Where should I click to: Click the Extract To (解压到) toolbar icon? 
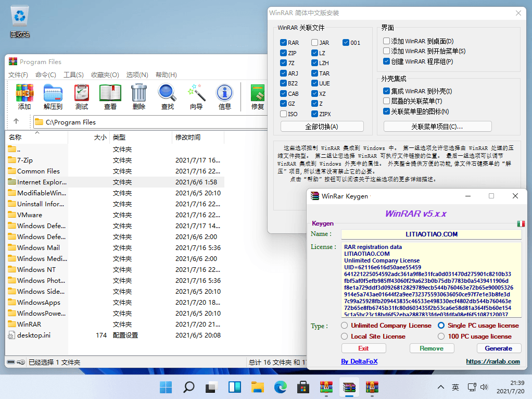[x=53, y=97]
